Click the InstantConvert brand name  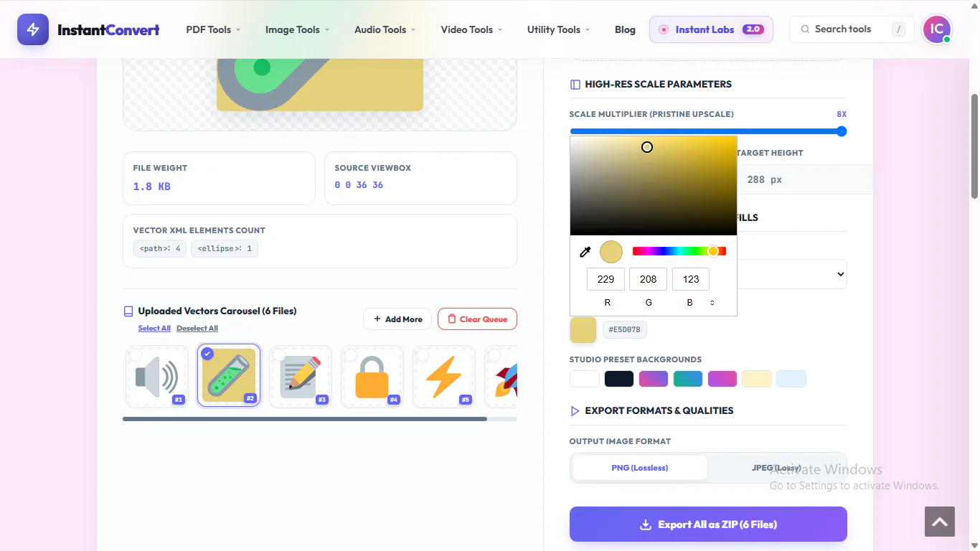(108, 30)
